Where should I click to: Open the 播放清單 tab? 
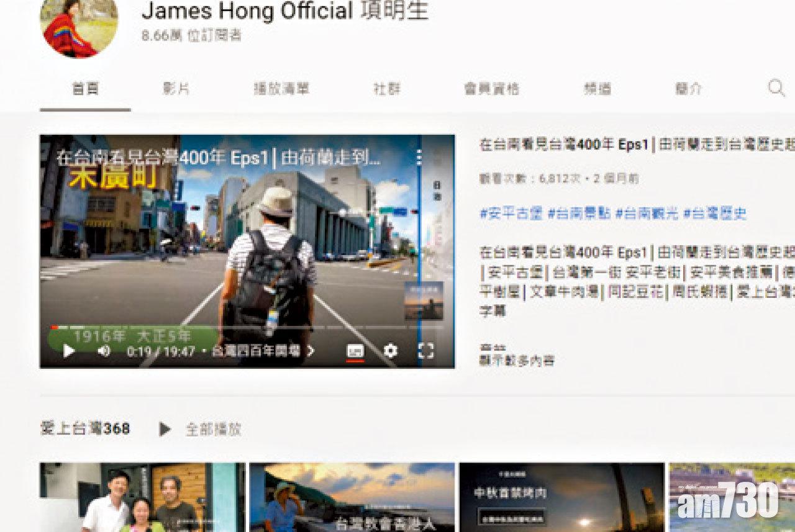pyautogui.click(x=281, y=89)
